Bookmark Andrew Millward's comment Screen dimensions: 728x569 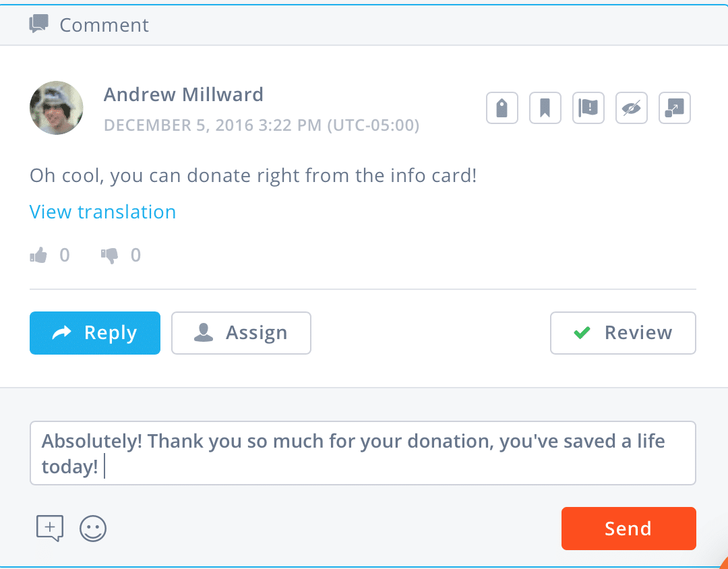[545, 108]
